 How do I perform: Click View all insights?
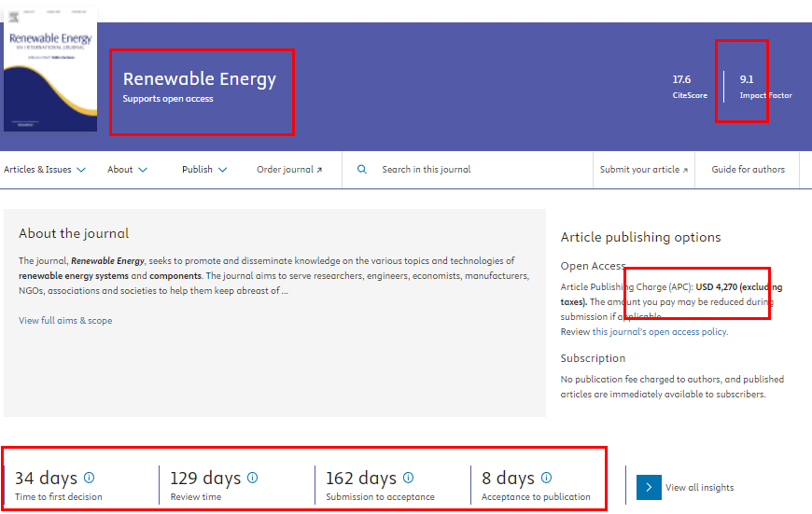700,487
